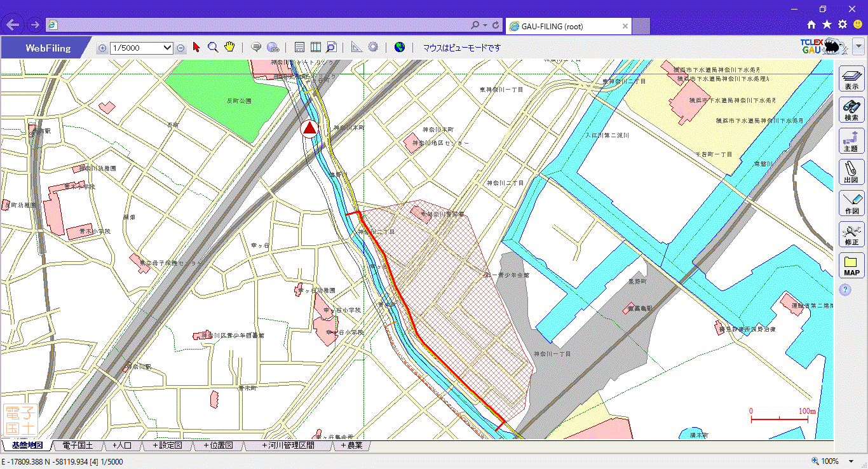
Task: Open the 修正 wrench edit panel
Action: tap(851, 234)
